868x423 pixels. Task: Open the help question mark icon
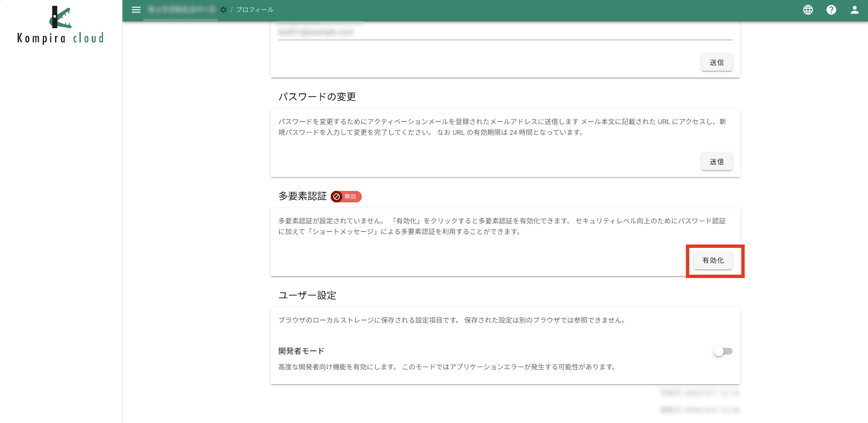pos(831,10)
